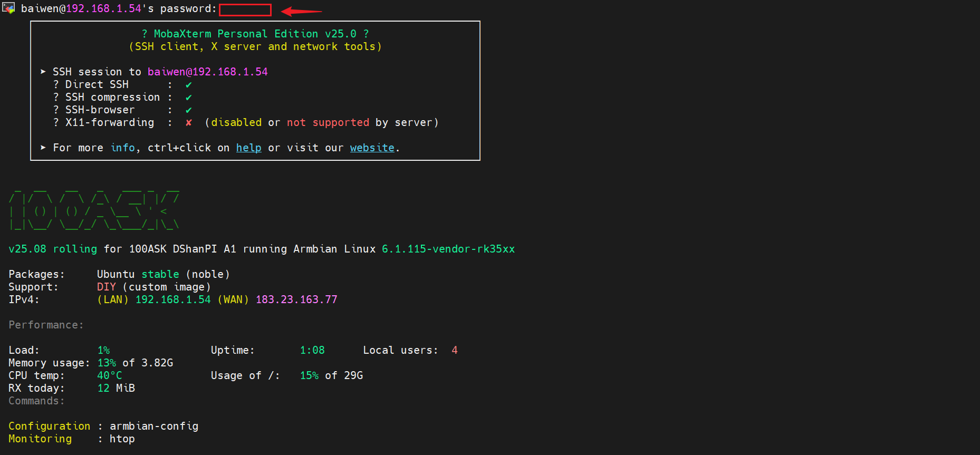The height and width of the screenshot is (455, 980).
Task: Click the htop monitoring command text
Action: [x=122, y=439]
